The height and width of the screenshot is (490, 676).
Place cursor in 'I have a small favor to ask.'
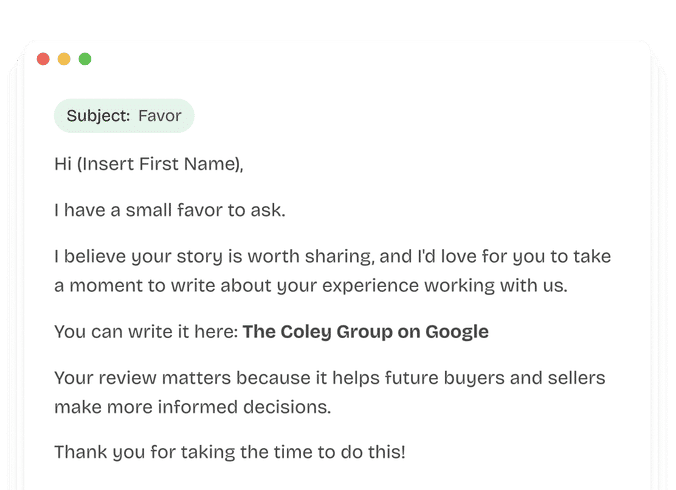[170, 210]
